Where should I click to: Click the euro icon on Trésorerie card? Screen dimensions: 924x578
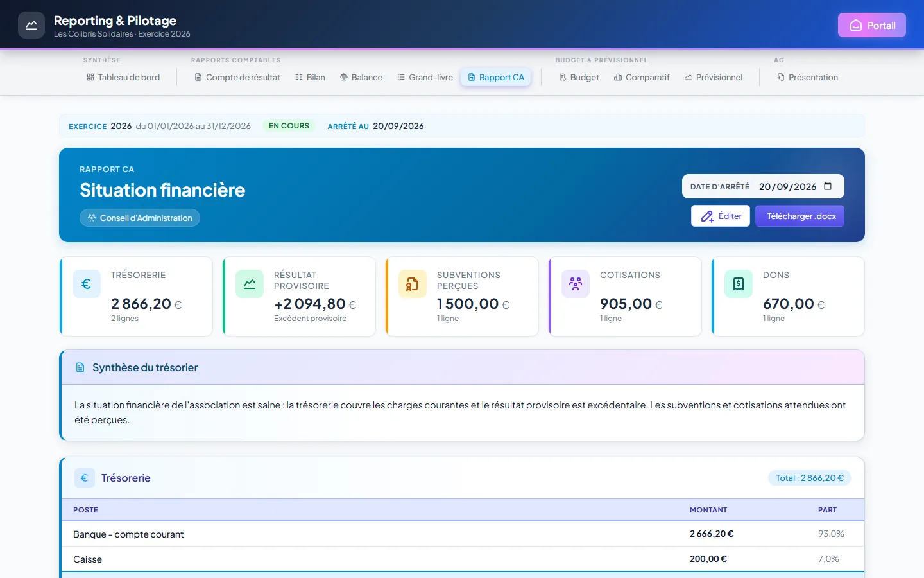click(87, 284)
